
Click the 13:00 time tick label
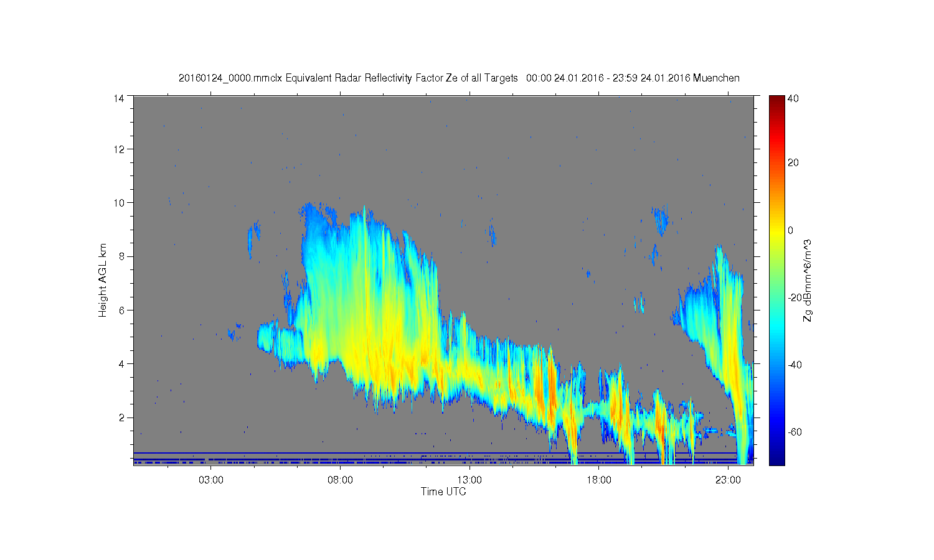click(x=469, y=480)
